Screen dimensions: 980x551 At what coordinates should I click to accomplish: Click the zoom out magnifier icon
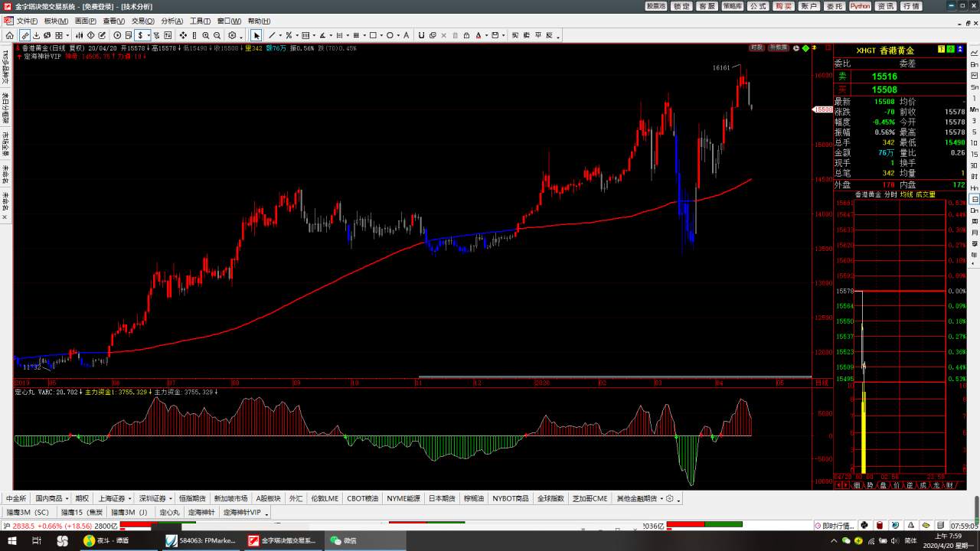217,35
